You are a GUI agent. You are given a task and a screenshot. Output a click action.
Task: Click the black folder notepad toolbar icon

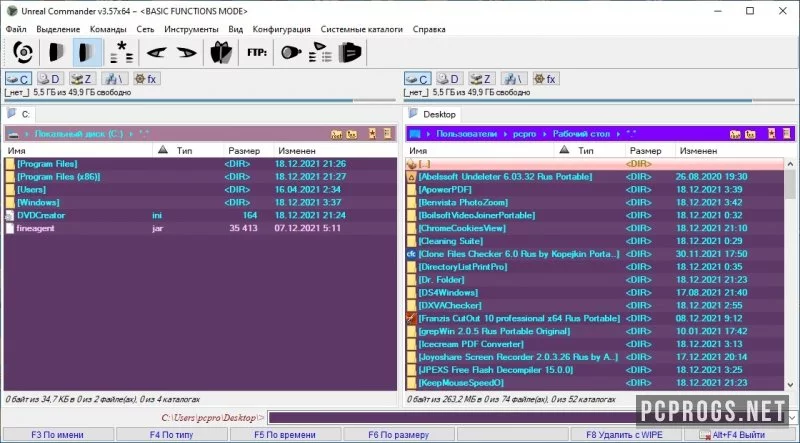click(x=350, y=52)
